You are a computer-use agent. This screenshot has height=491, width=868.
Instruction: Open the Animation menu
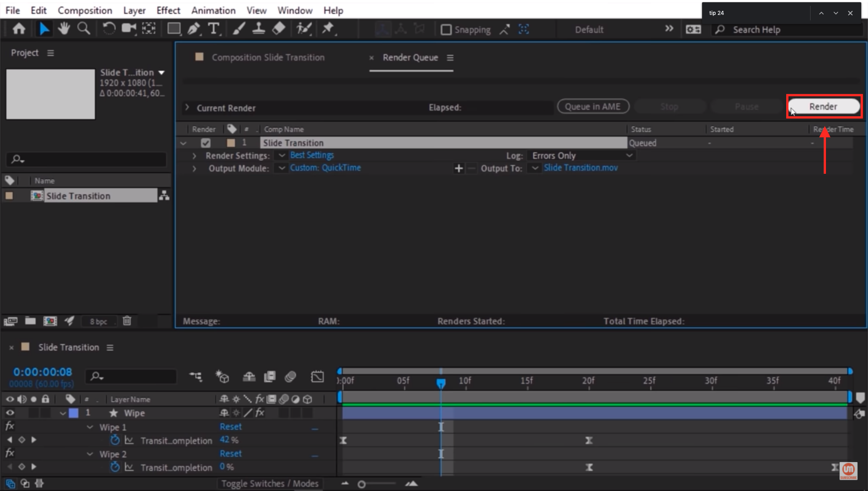click(213, 10)
